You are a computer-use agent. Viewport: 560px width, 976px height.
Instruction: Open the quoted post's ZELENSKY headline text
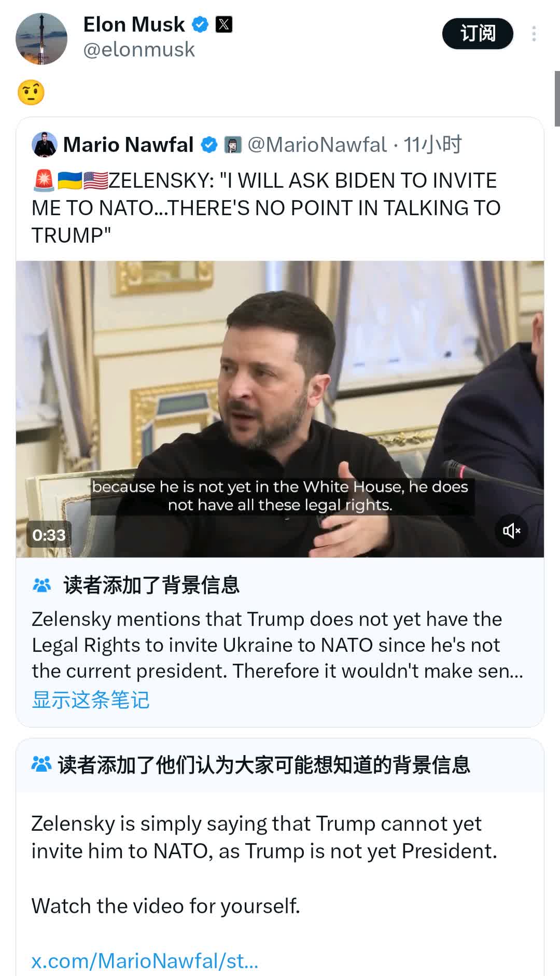[266, 208]
